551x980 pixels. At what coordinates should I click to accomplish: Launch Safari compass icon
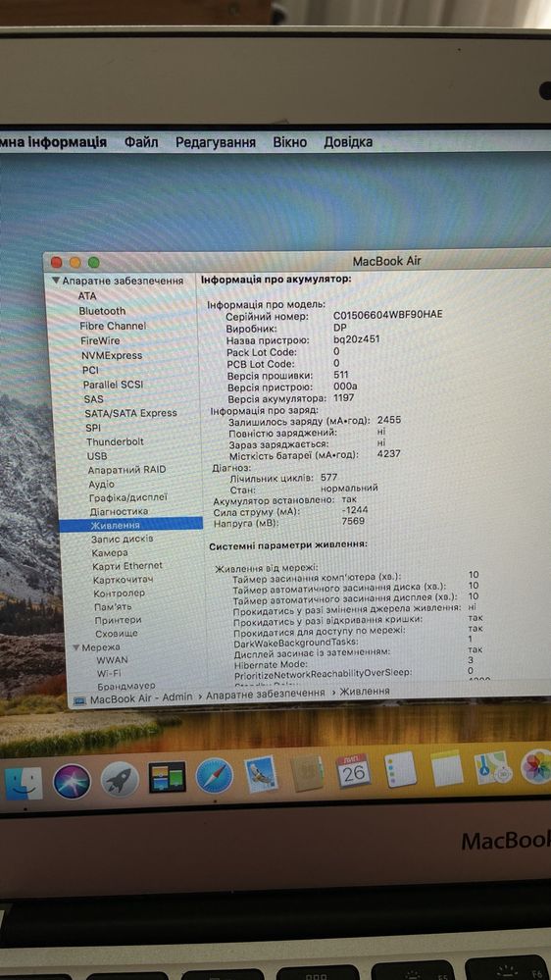[215, 776]
